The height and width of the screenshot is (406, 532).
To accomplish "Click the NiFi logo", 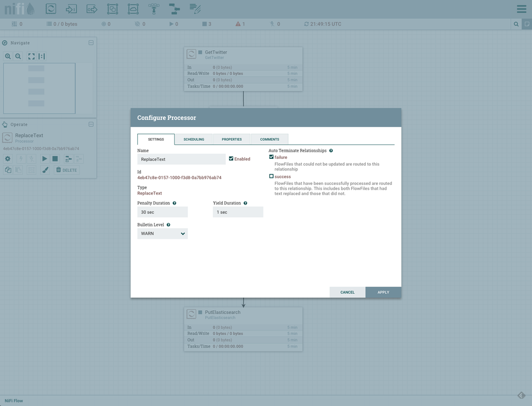I will 19,9.
